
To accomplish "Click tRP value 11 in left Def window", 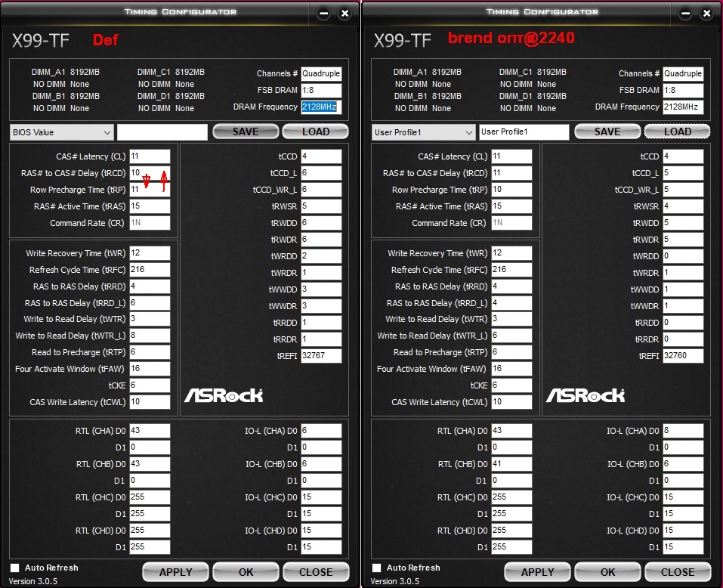I will [x=150, y=190].
